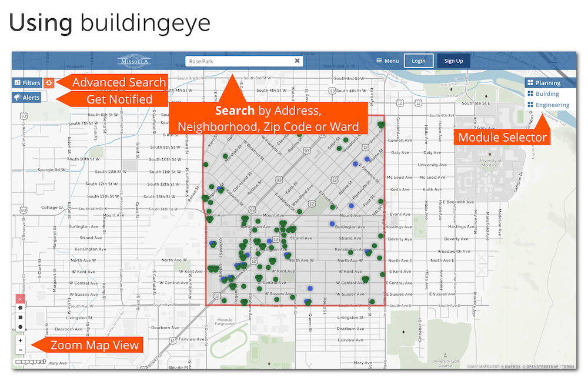Clear the Rose Park search text
This screenshot has height=391, width=588.
[x=297, y=61]
